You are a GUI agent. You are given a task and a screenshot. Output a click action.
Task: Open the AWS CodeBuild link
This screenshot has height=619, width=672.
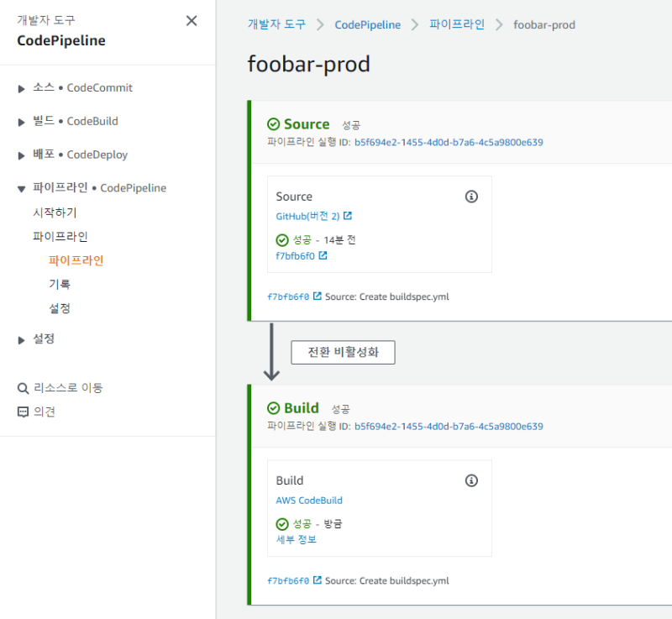(x=309, y=501)
